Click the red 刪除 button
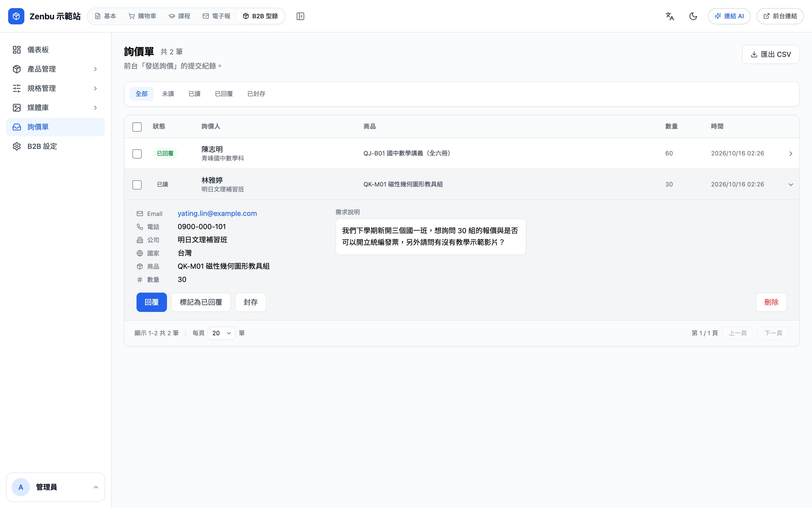 (771, 302)
